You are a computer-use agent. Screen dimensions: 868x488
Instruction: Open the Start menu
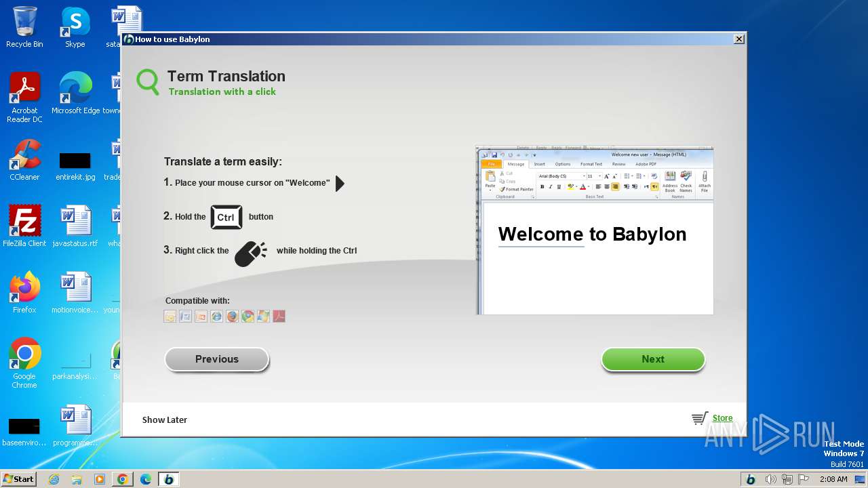(19, 479)
